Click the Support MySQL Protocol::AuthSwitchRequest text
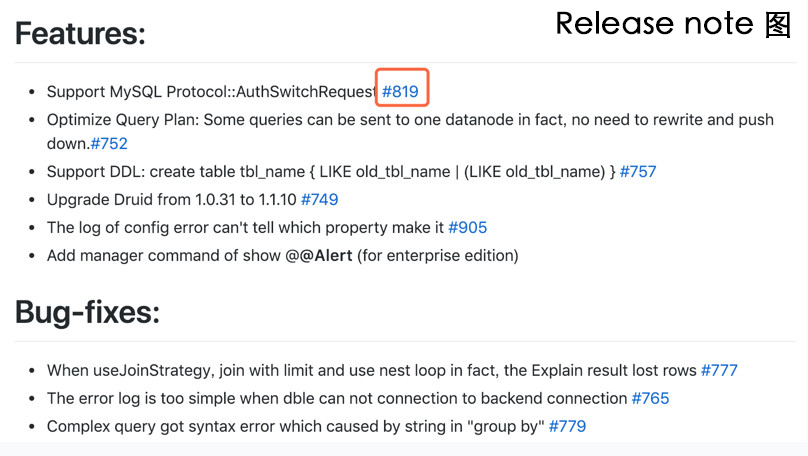The image size is (808, 456). click(210, 92)
